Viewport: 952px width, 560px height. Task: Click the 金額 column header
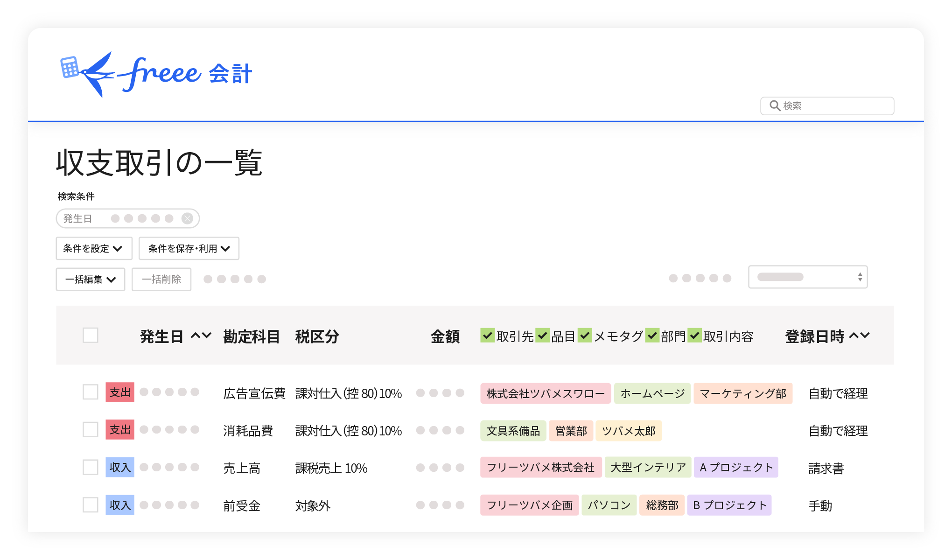[x=445, y=336]
